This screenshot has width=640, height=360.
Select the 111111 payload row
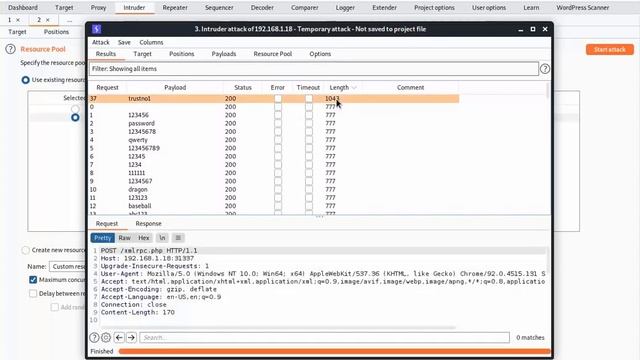pyautogui.click(x=274, y=173)
